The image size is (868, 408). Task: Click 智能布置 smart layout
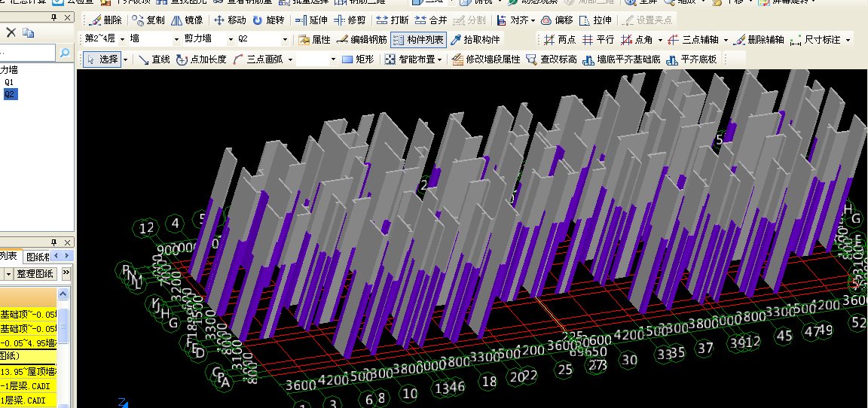tap(410, 59)
